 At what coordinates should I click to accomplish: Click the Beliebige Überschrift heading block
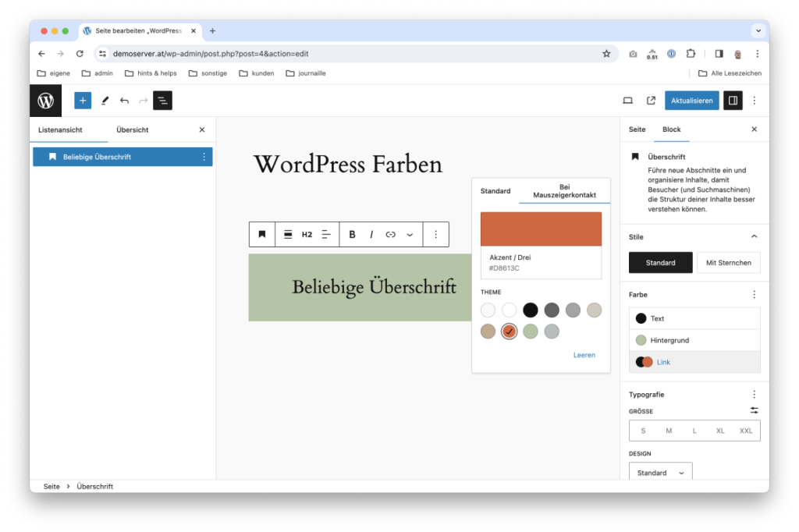pyautogui.click(x=374, y=287)
